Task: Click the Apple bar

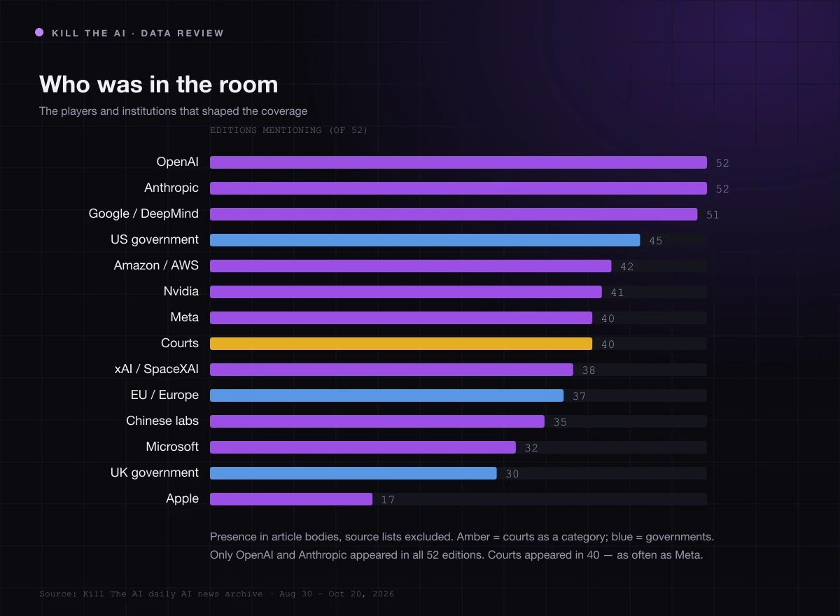Action: 291,499
